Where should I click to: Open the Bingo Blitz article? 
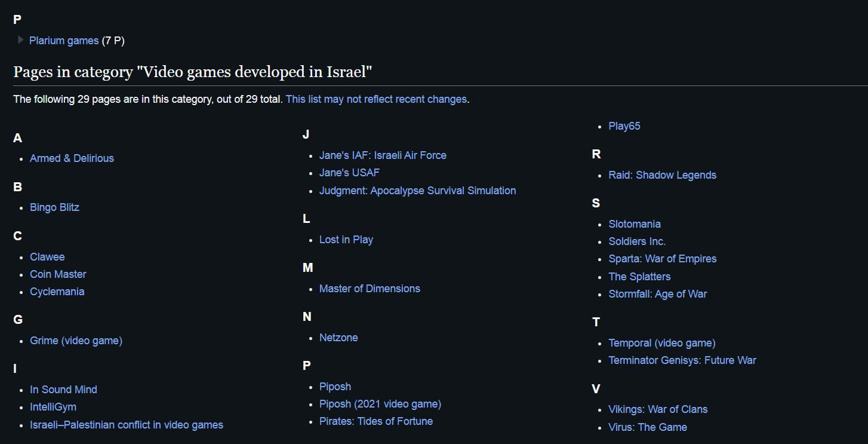54,207
